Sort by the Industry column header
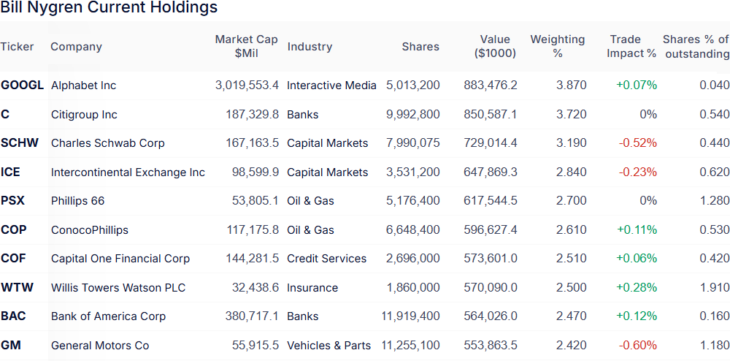730x361 pixels. click(x=310, y=47)
